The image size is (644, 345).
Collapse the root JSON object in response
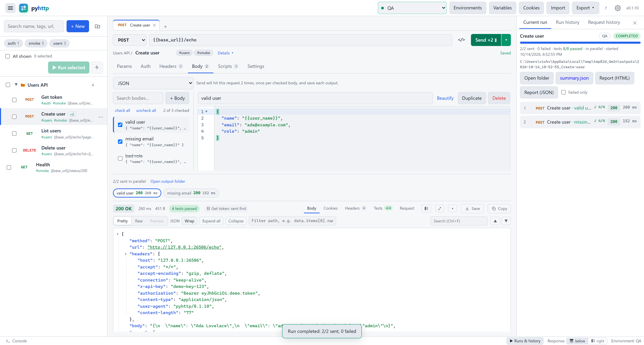pos(117,234)
